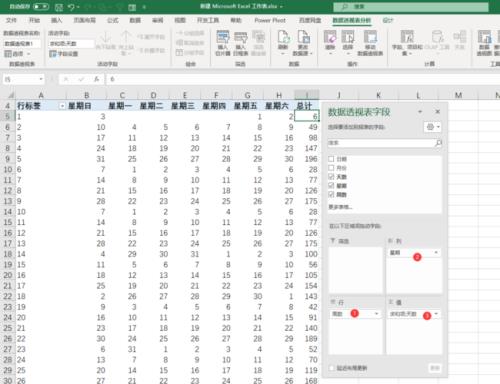Click the active field name box
Image resolution: width=500 pixels, height=384 pixels.
pyautogui.click(x=71, y=44)
